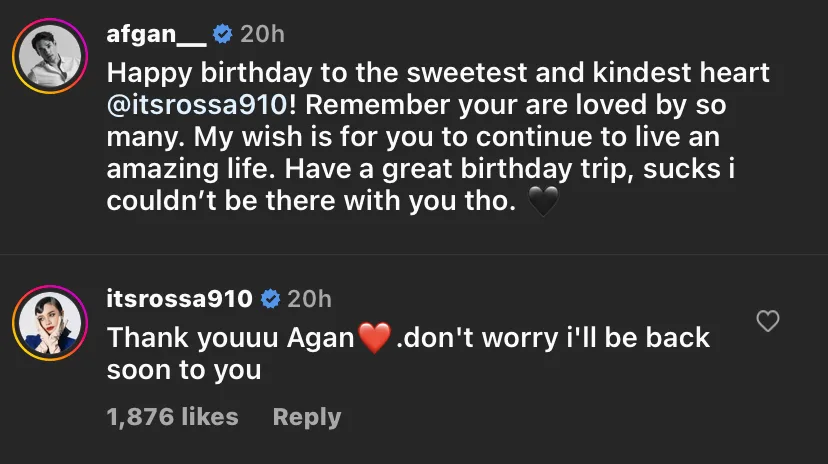Click itsrossa910 verified badge
Screen dimensions: 828x464
269,298
